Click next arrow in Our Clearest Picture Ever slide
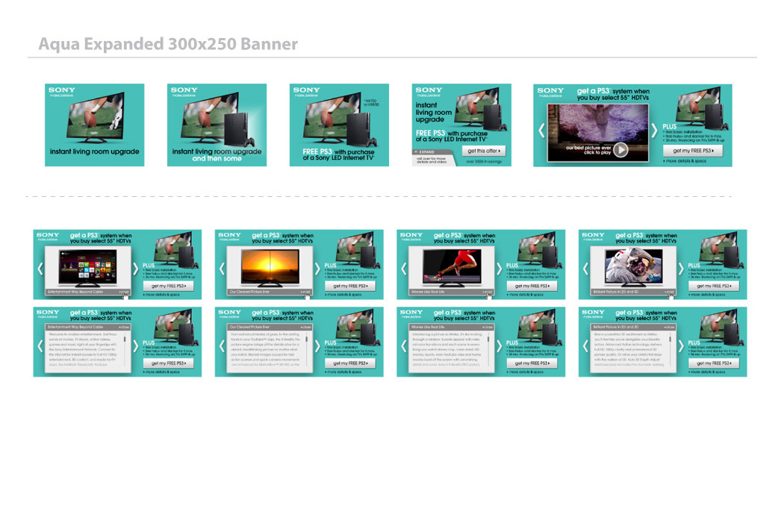 (x=317, y=269)
